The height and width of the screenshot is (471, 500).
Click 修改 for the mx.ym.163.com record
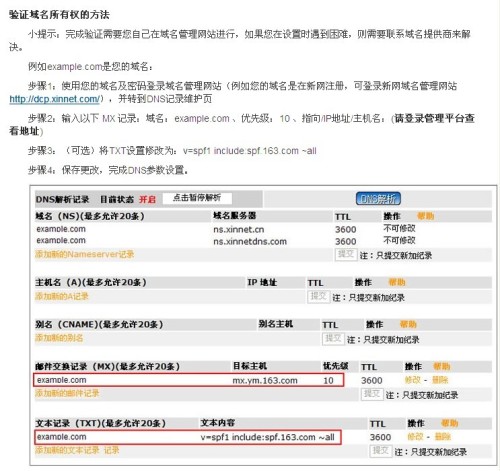click(x=412, y=380)
